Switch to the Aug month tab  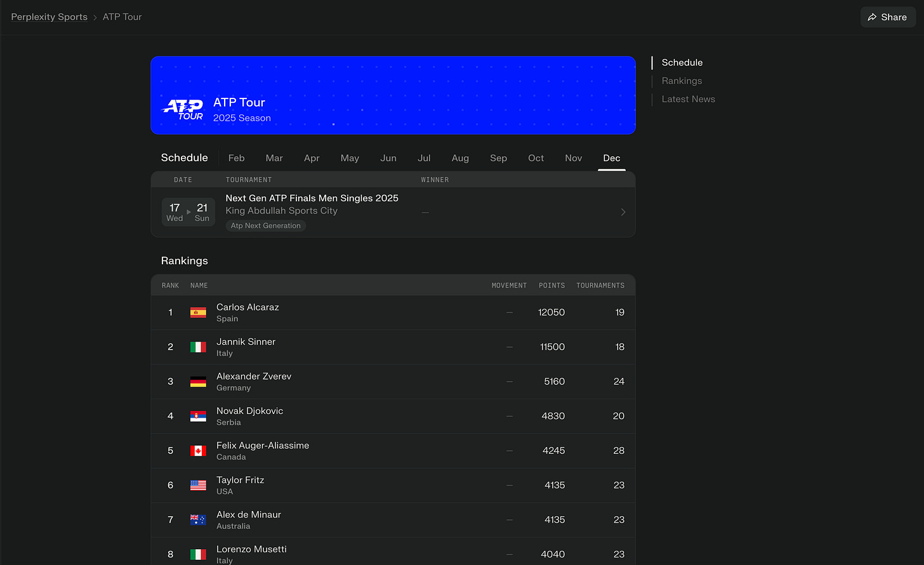460,158
